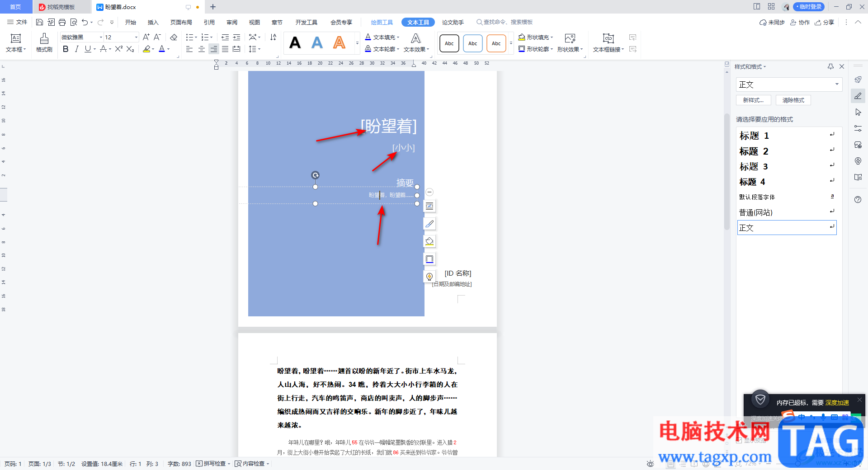
Task: Toggle left text alignment
Action: coord(189,49)
